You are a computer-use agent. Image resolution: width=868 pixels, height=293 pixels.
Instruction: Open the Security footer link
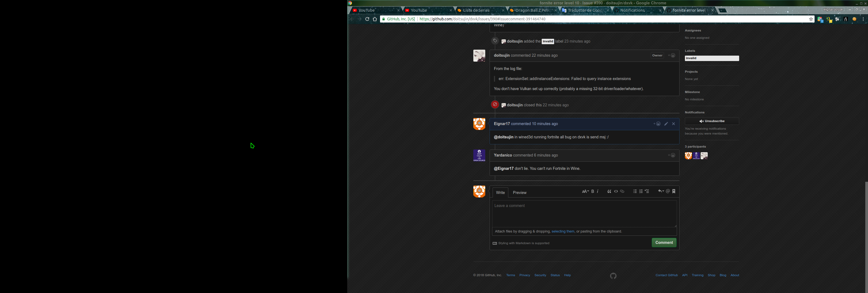pyautogui.click(x=540, y=275)
